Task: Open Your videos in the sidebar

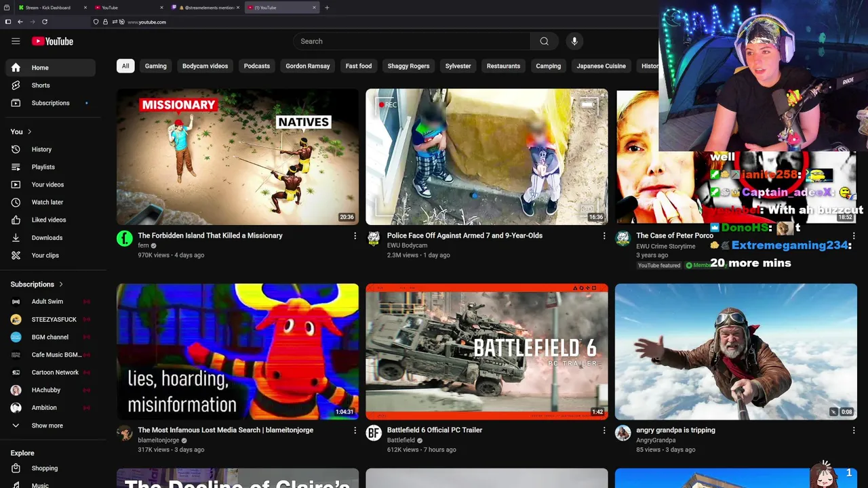Action: tap(50, 184)
